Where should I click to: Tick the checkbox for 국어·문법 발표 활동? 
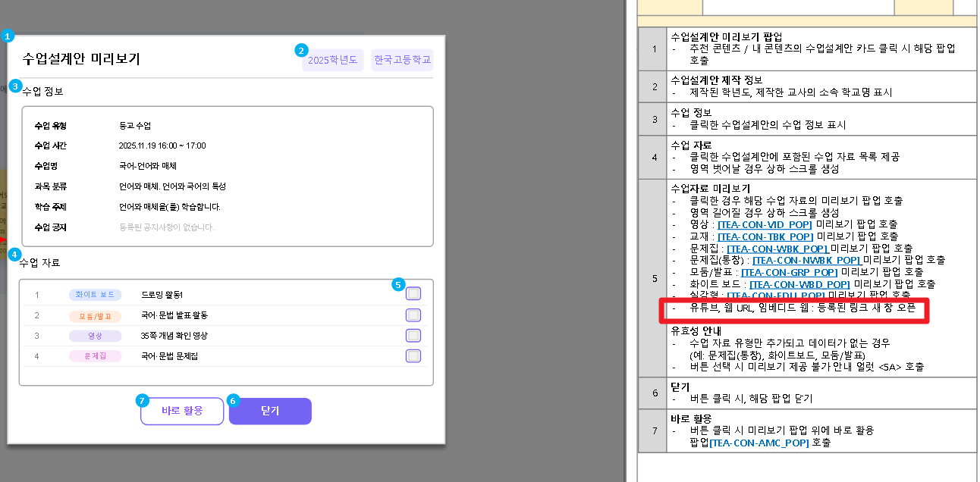point(413,315)
